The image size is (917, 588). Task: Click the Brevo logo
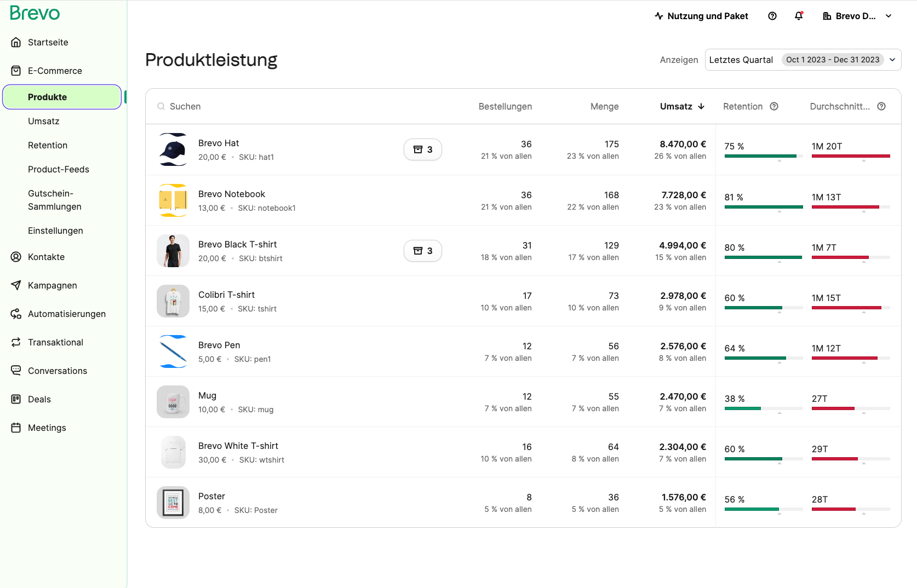click(35, 13)
